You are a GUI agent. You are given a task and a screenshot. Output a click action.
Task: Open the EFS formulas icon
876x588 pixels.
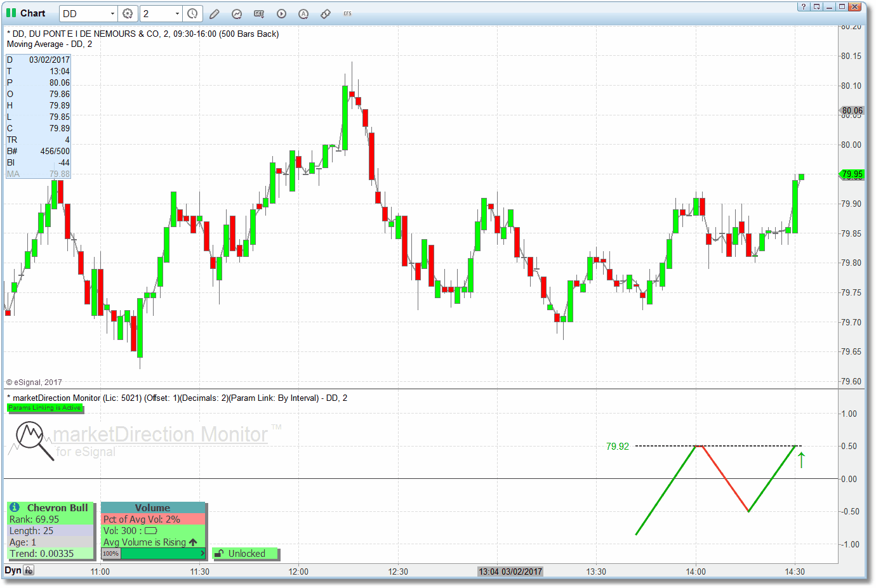[x=348, y=13]
